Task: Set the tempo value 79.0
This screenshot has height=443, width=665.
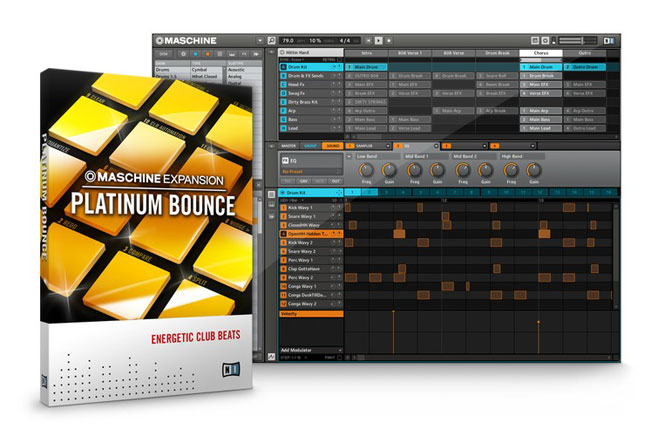Action: [x=288, y=41]
